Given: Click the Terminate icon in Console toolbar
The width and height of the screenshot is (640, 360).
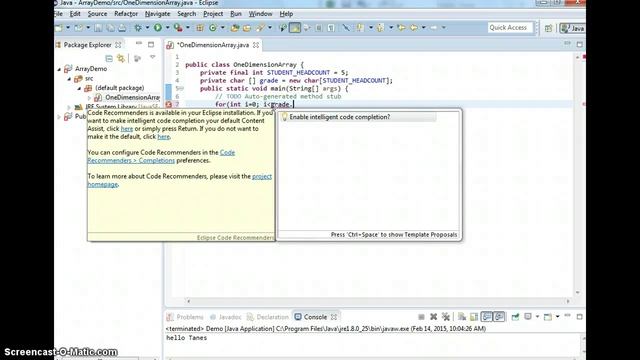Looking at the screenshot, I should coord(421,317).
